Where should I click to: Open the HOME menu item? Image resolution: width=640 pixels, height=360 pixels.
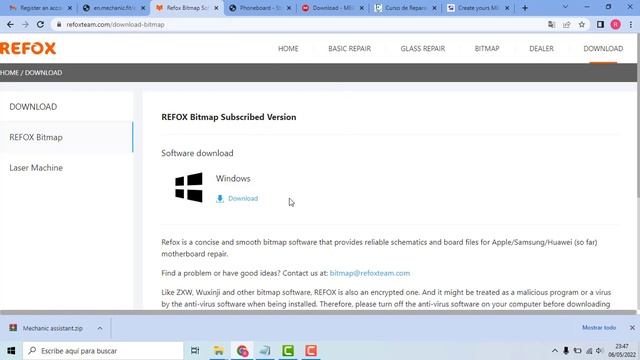tap(288, 49)
